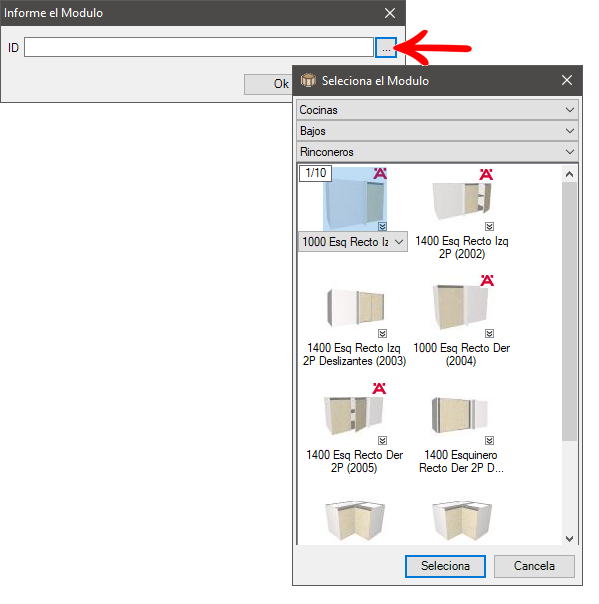Click options arrow icon under 1400 Esq Recto Der 2P (2005)

[x=382, y=441]
